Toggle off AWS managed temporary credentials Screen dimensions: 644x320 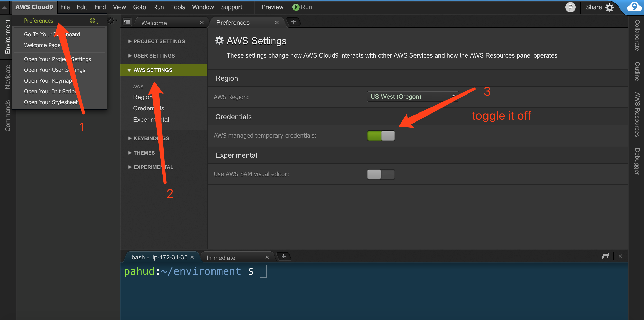pos(381,136)
